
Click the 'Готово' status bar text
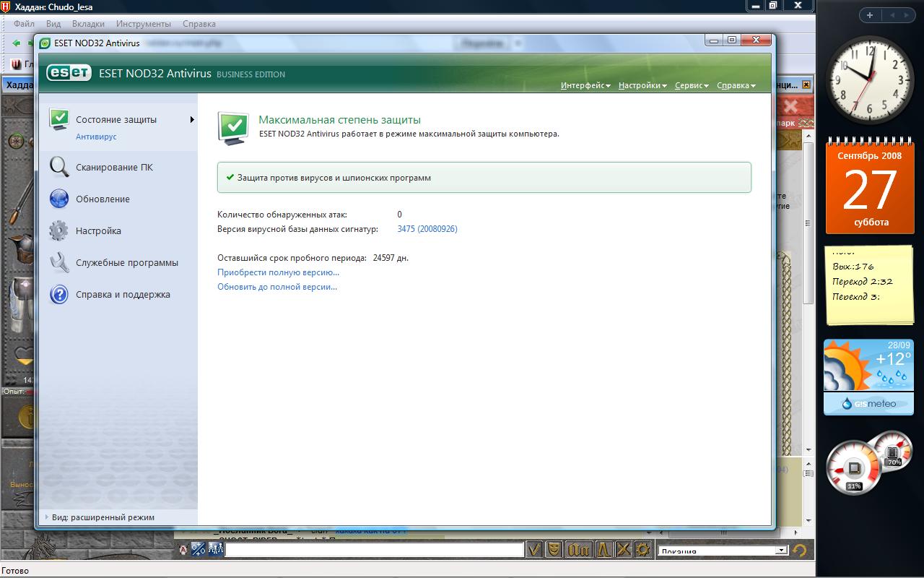point(15,571)
